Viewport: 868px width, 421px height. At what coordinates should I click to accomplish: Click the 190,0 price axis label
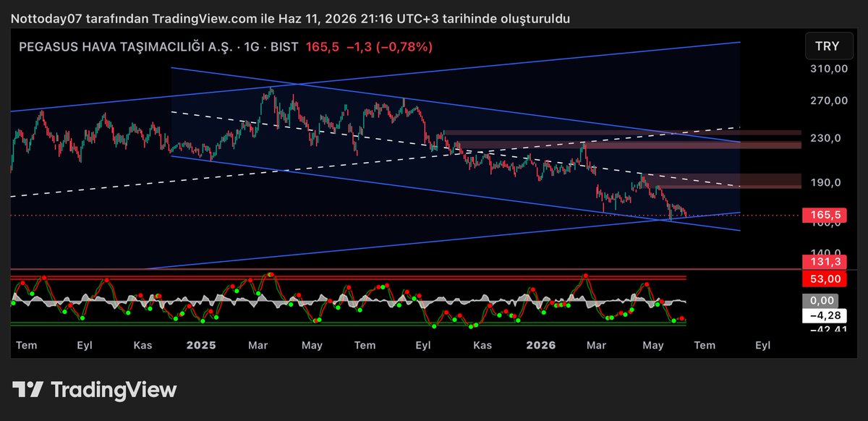point(825,183)
